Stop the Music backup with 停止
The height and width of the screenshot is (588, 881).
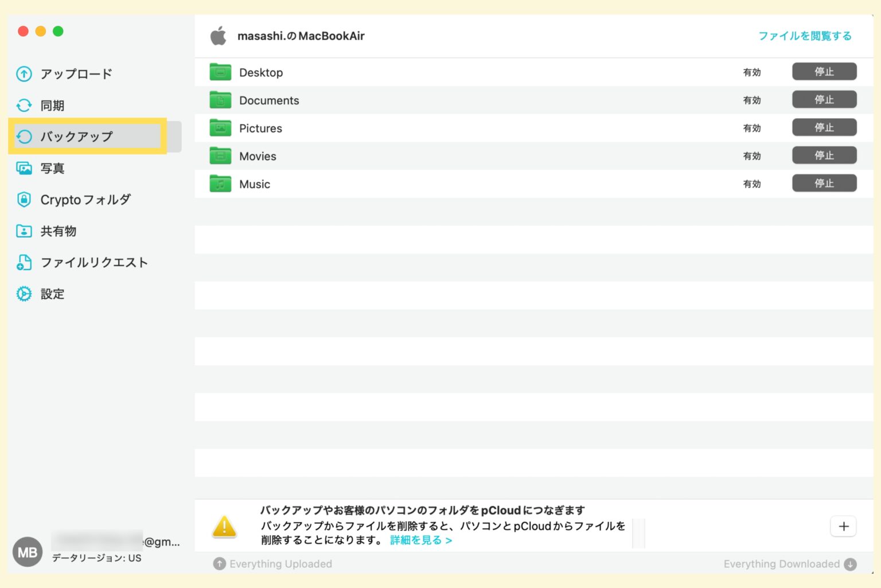824,183
